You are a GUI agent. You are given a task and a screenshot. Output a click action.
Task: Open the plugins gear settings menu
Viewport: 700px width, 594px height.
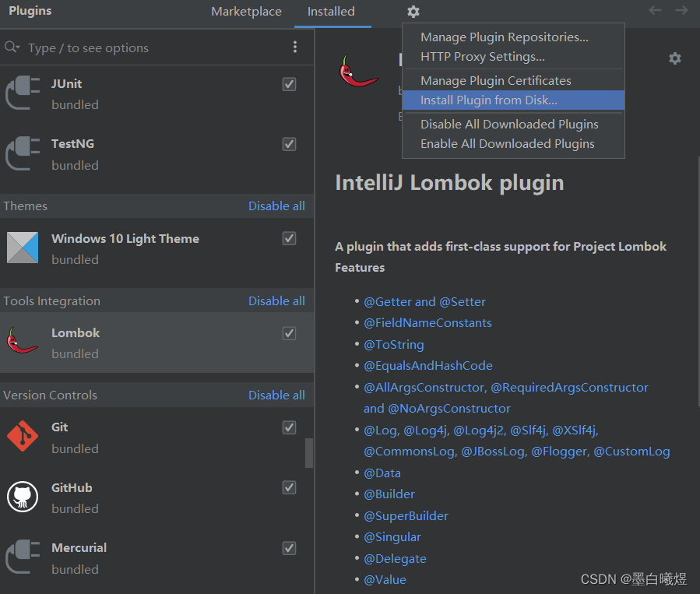[x=413, y=12]
